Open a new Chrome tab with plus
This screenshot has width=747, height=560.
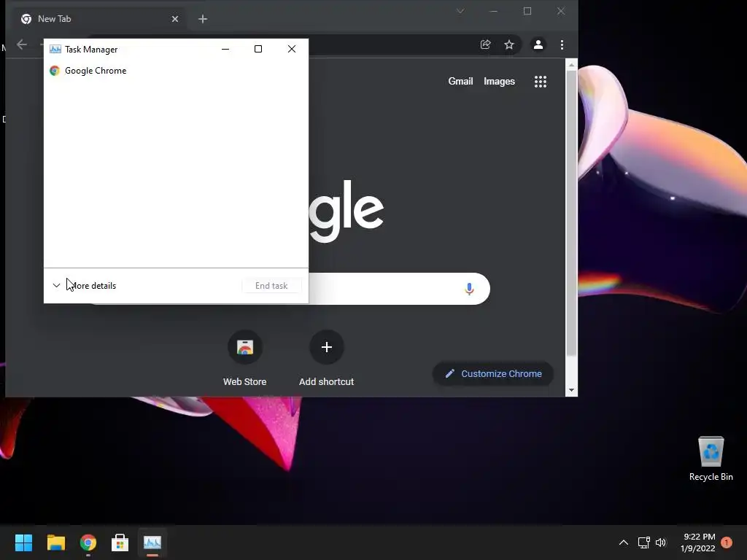tap(203, 19)
